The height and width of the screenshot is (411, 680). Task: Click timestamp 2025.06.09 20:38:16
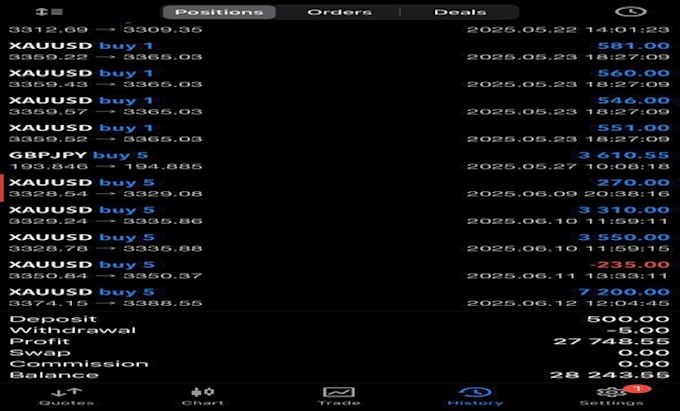pyautogui.click(x=568, y=194)
